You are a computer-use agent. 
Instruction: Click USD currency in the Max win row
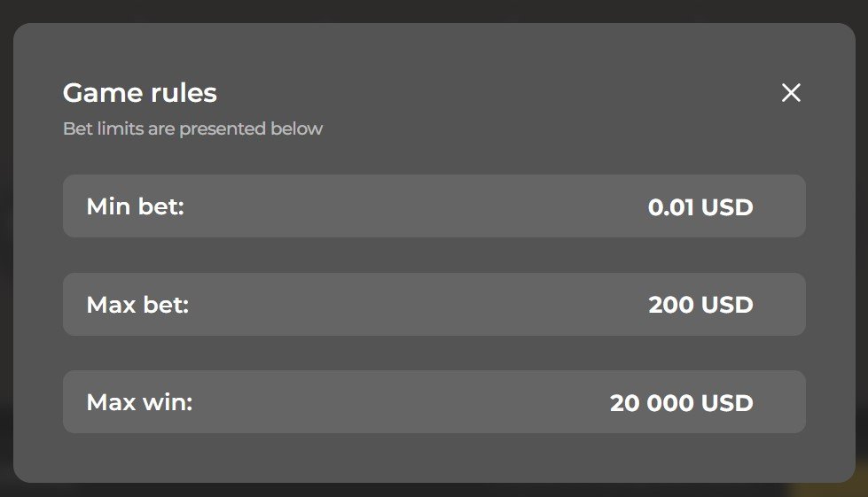coord(727,404)
